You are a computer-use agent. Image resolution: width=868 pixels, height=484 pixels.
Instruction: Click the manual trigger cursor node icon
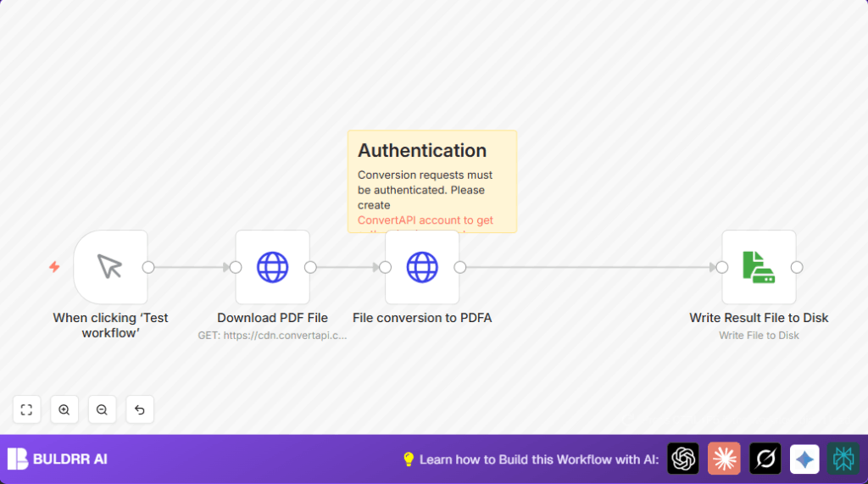(x=110, y=267)
